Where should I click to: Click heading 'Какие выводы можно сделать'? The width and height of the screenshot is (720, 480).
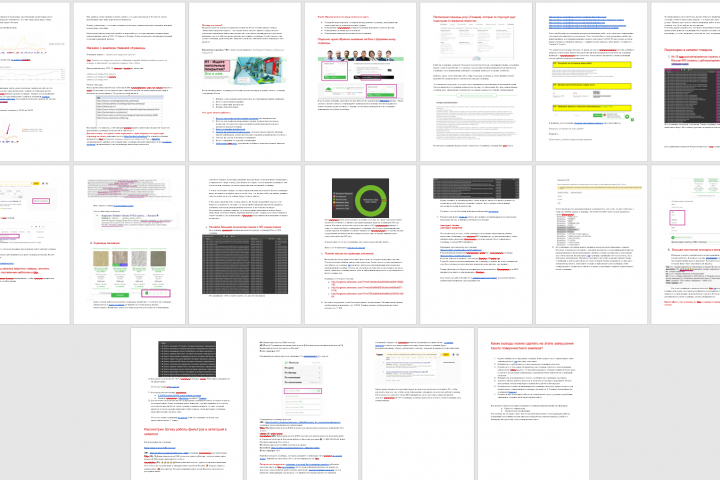pos(532,345)
